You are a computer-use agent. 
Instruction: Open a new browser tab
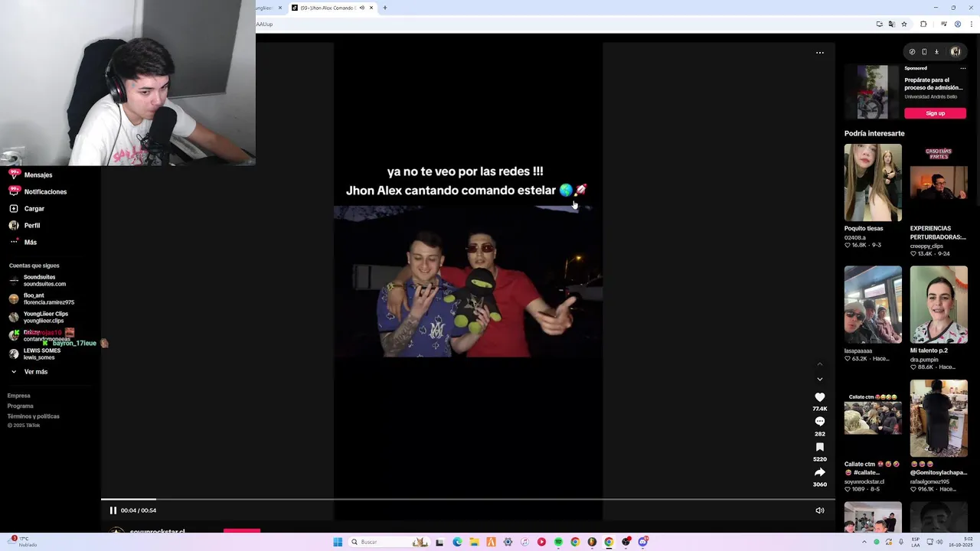tap(385, 8)
